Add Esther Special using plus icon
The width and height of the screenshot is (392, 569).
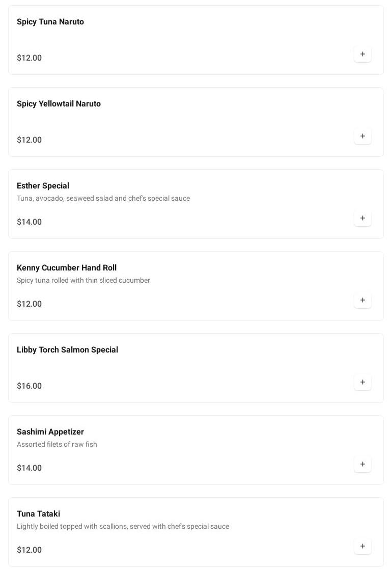362,218
